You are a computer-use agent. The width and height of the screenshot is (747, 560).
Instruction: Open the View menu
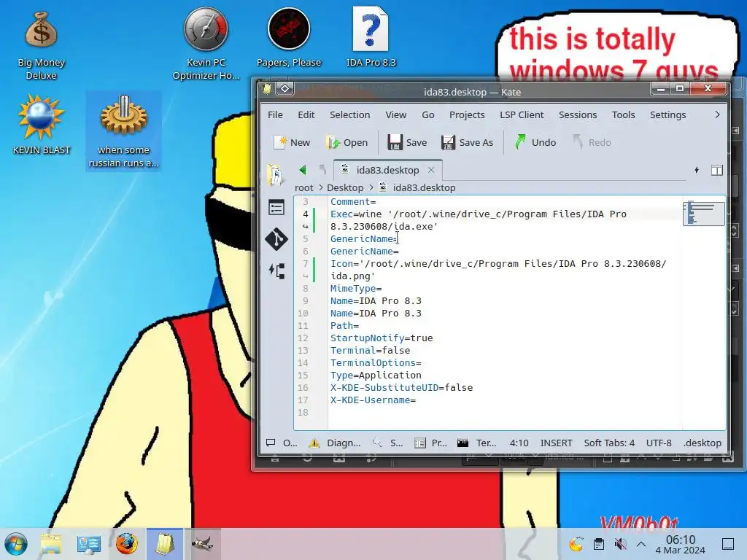[396, 114]
